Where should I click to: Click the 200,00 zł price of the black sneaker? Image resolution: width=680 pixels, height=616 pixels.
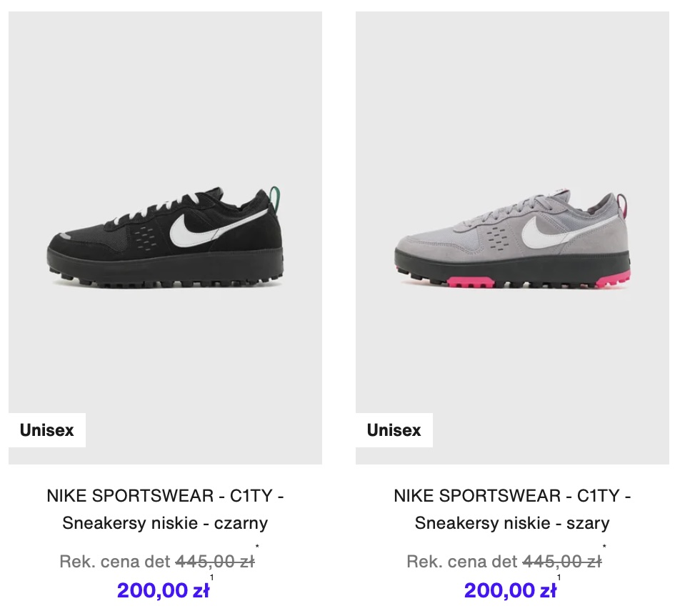click(x=163, y=590)
